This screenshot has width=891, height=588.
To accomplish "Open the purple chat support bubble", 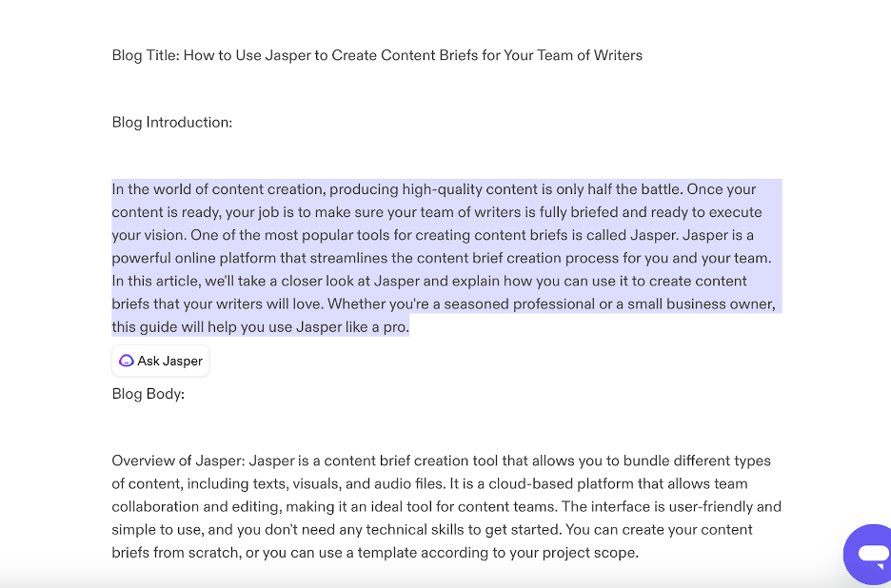I will 869,555.
